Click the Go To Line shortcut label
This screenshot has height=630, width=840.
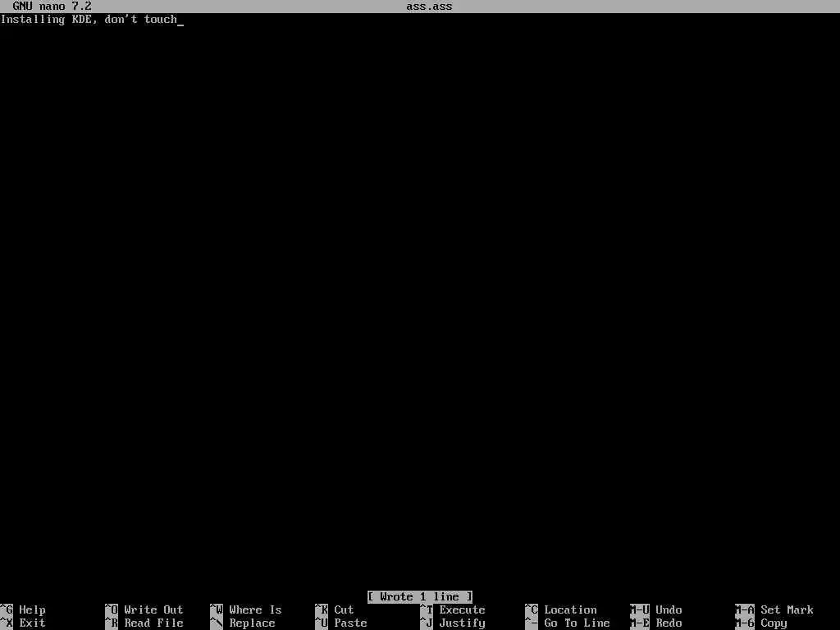(577, 623)
